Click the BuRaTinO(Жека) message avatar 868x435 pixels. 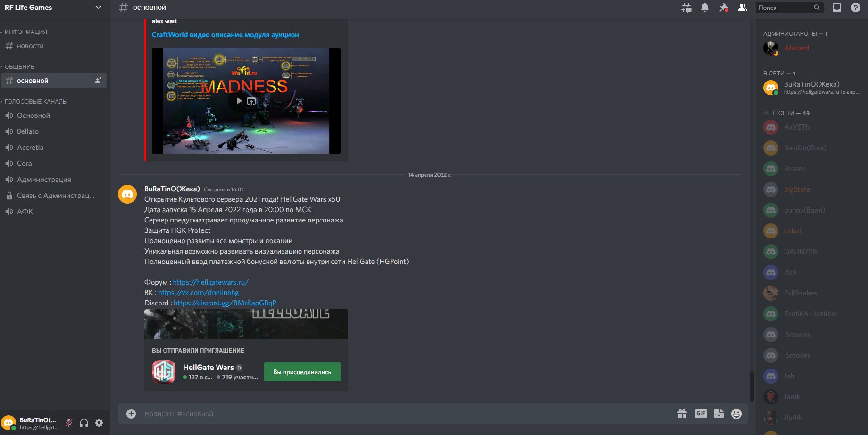coord(127,194)
